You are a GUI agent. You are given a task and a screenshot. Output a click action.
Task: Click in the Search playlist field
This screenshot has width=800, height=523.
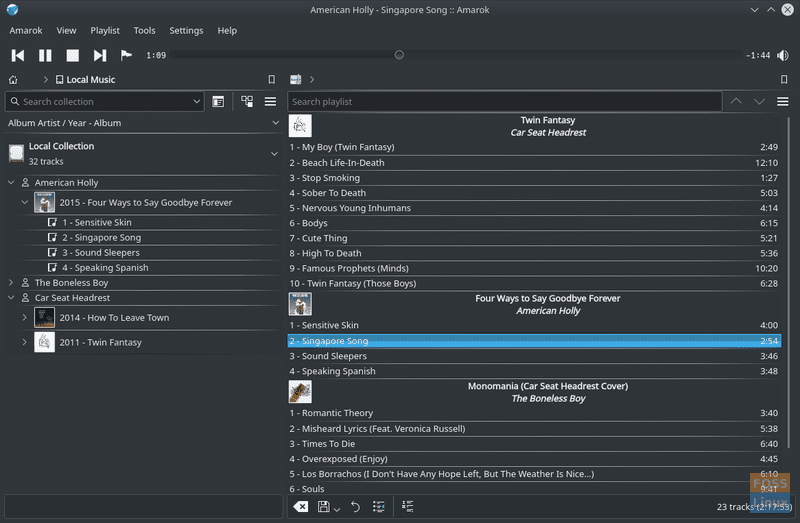505,102
